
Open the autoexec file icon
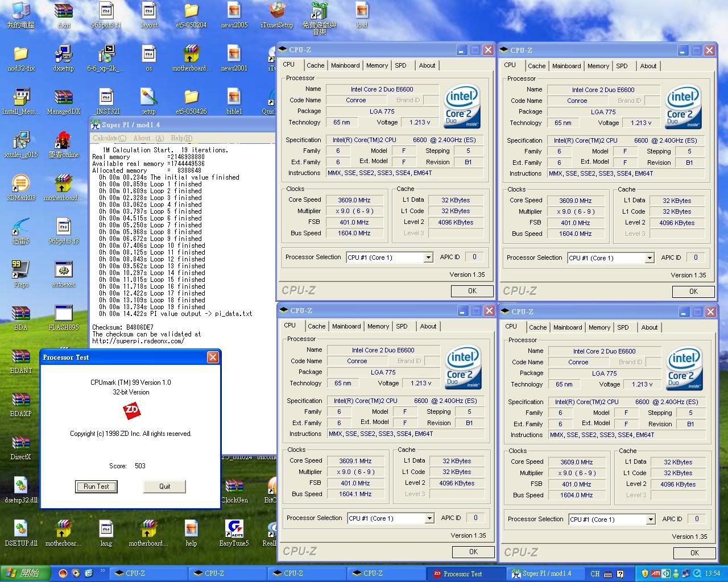pos(64,275)
